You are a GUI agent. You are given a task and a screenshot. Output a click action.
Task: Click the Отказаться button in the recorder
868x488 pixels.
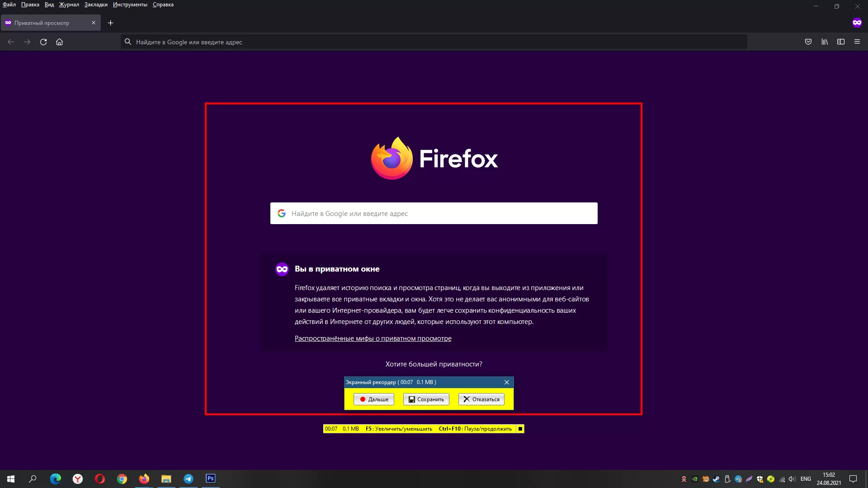pos(481,399)
